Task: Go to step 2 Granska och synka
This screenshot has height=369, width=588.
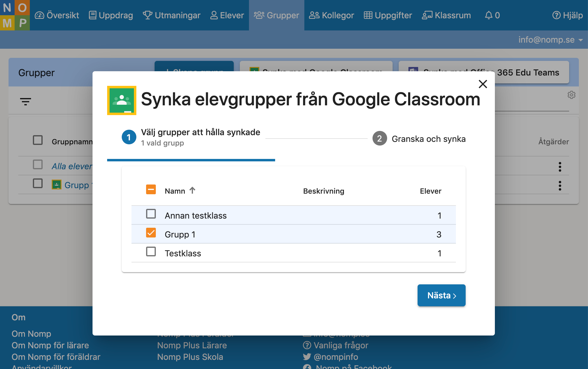Action: coord(419,139)
